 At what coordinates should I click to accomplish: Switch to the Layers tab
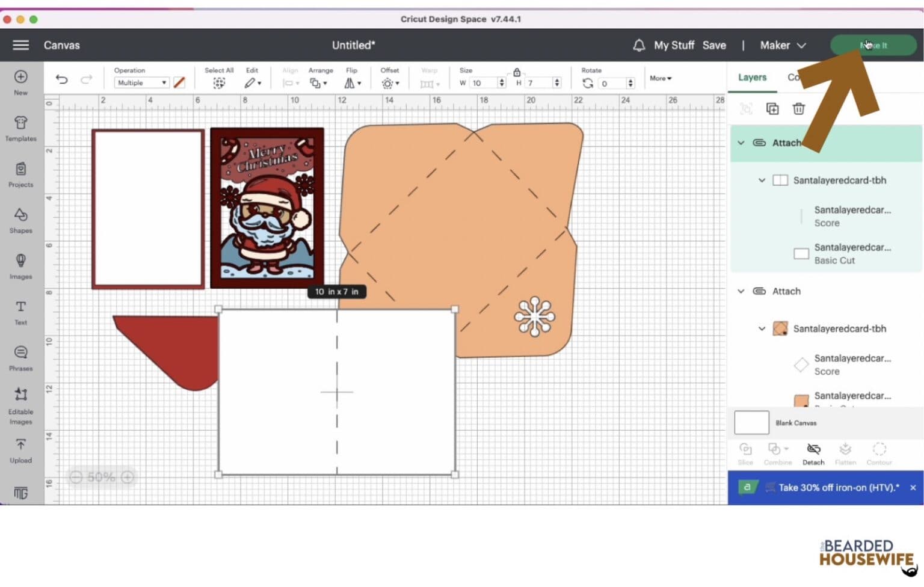[752, 78]
